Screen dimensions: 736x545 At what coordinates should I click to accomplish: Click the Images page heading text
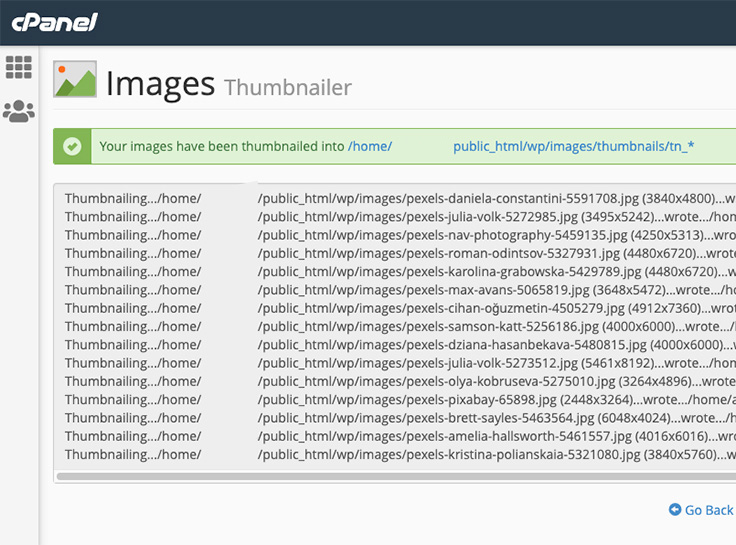pyautogui.click(x=160, y=83)
